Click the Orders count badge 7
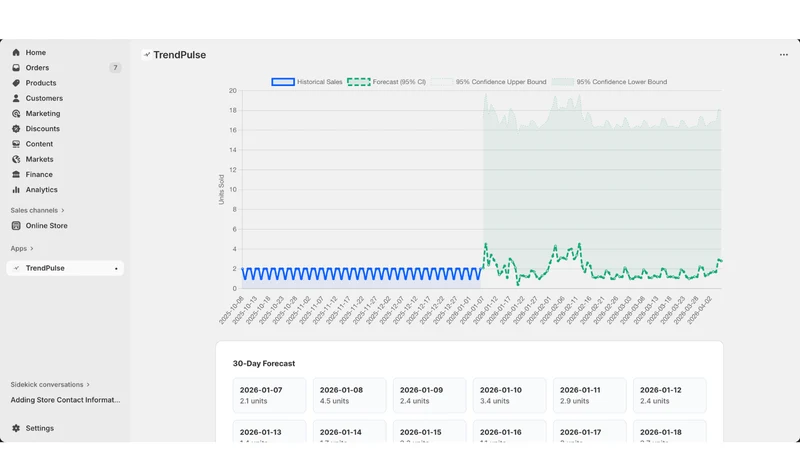The width and height of the screenshot is (800, 450). pos(115,68)
